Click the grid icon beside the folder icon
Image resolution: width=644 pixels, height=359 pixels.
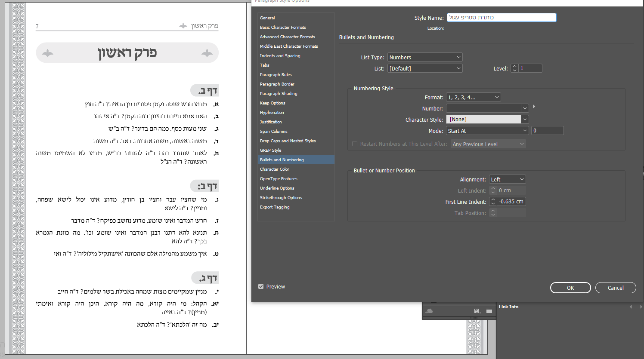point(477,311)
